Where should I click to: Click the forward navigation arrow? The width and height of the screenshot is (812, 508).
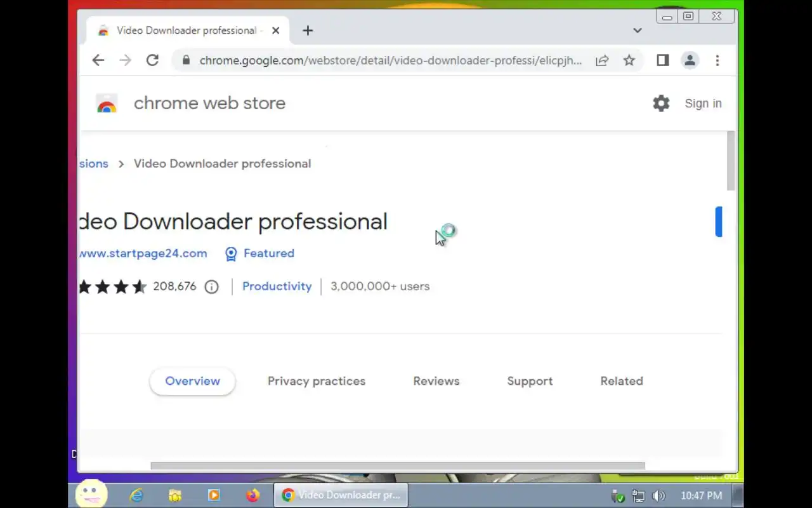[x=125, y=60]
